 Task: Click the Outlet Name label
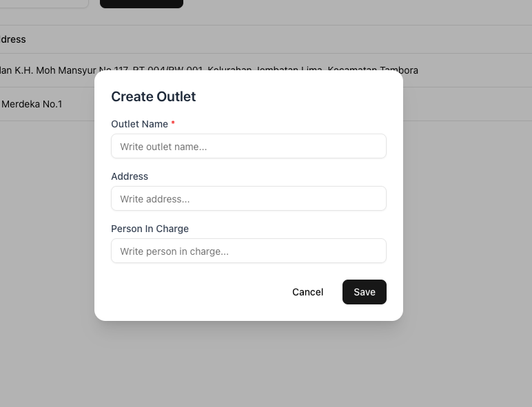pyautogui.click(x=139, y=124)
